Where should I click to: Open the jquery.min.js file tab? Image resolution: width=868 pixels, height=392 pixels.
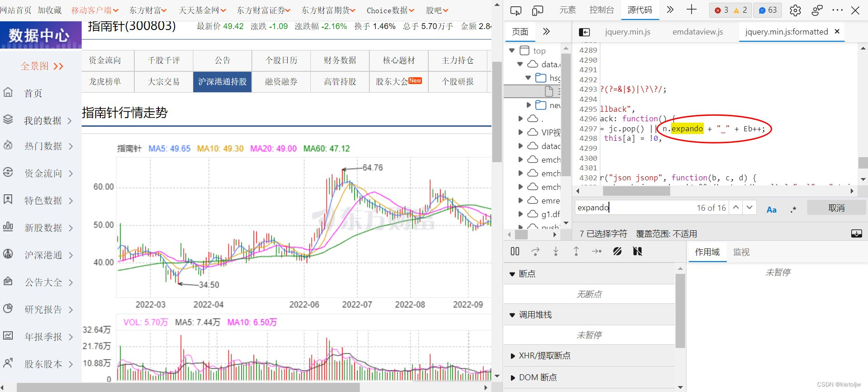pyautogui.click(x=628, y=32)
